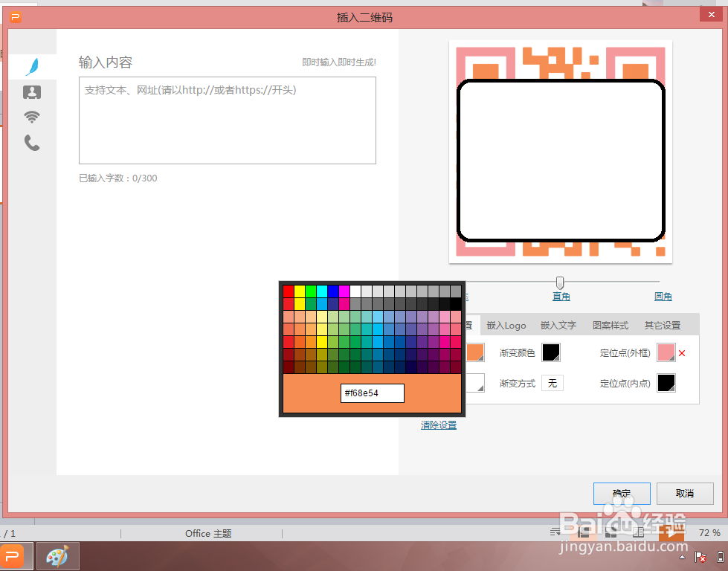Click the QR code preview image
The height and width of the screenshot is (571, 728).
coord(561,152)
